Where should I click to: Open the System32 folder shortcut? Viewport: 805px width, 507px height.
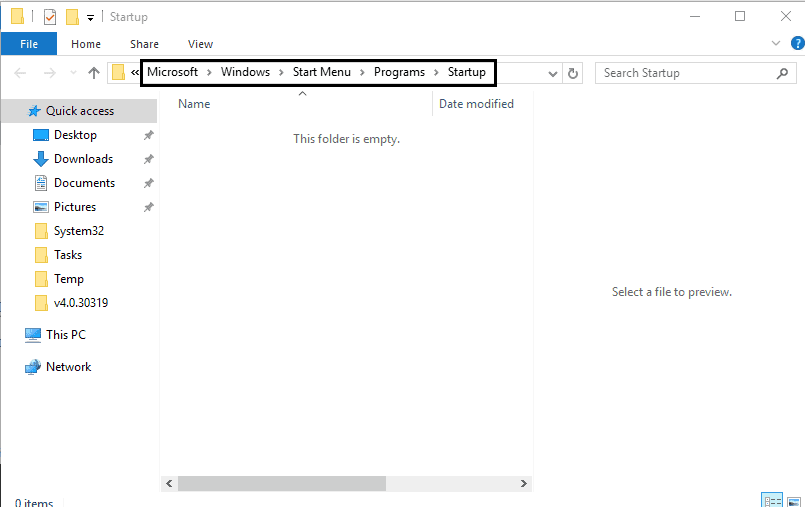[79, 231]
